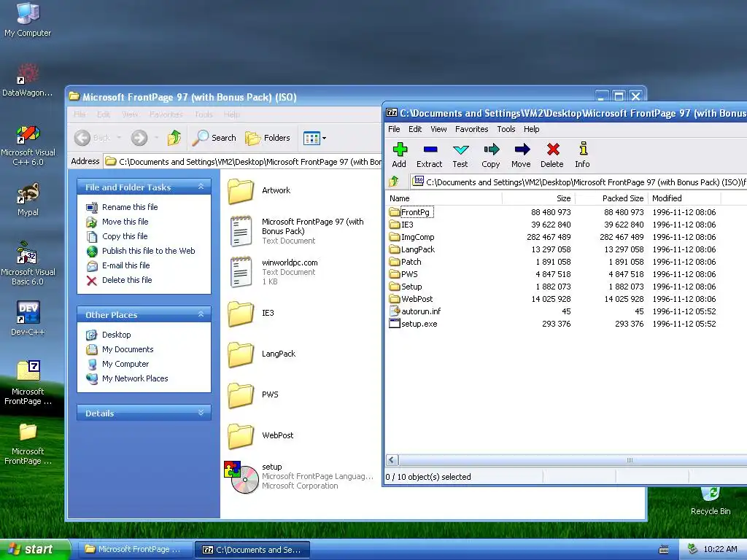This screenshot has height=560, width=747.
Task: Click the Add button in 7-Zip toolbar
Action: (399, 155)
